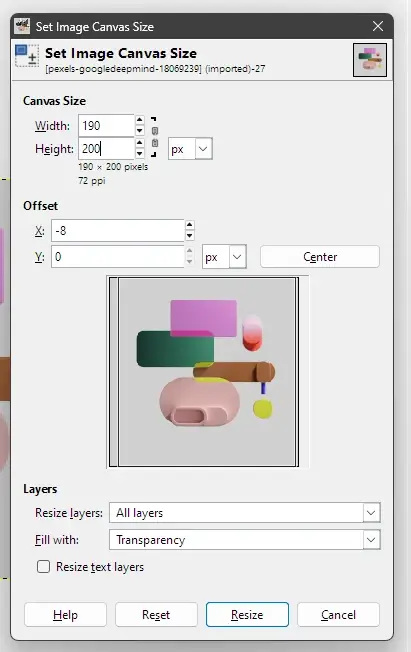Enable Resize text layers checkbox
Image resolution: width=411 pixels, height=652 pixels.
click(43, 566)
